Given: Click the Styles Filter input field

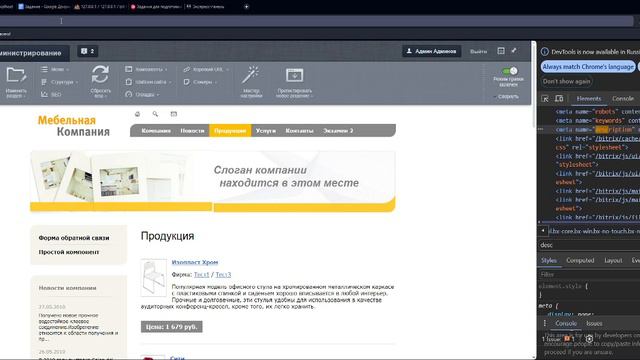Looking at the screenshot, I should pos(589,274).
